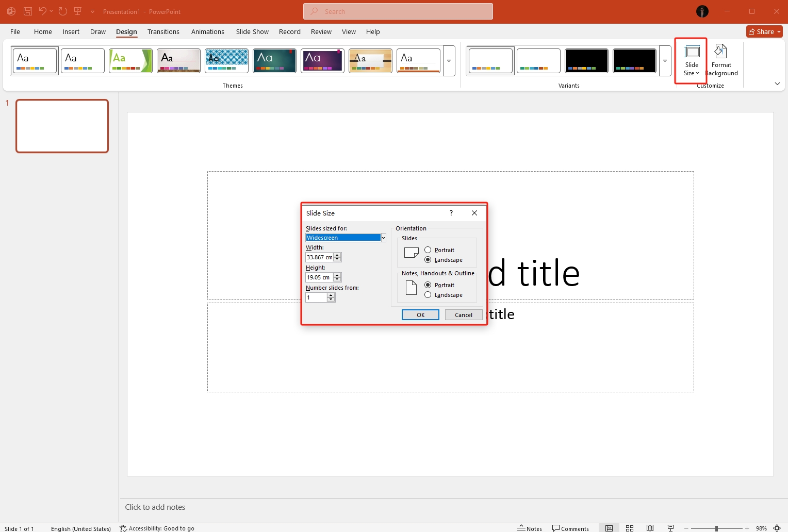Click Cancel in Slide Size dialog
This screenshot has height=532, width=788.
point(463,315)
